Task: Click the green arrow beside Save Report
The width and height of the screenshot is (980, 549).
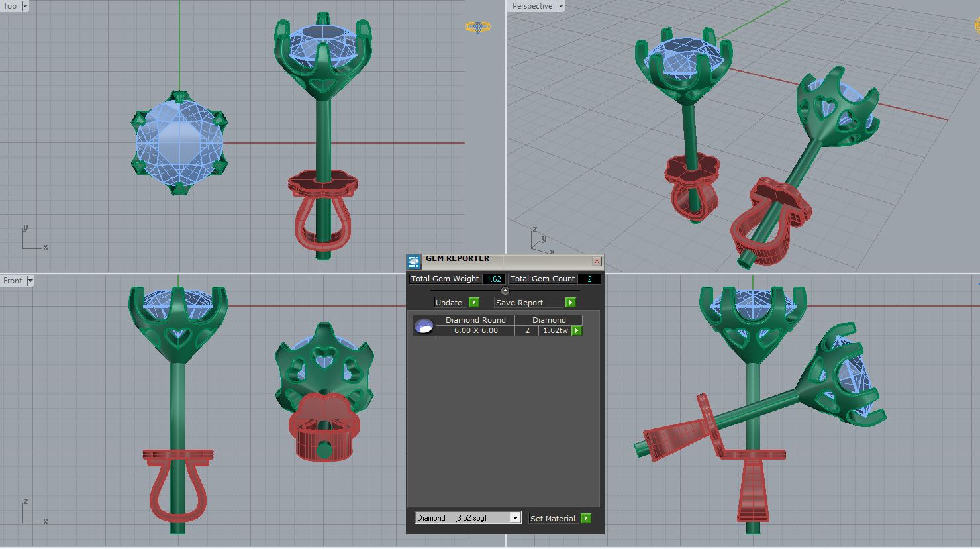Action: 571,303
